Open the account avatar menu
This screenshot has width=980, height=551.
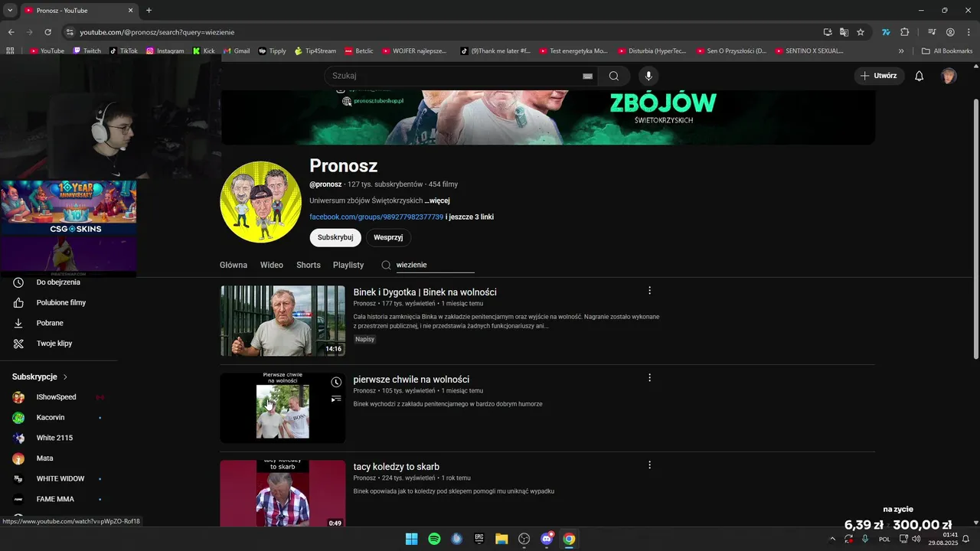pyautogui.click(x=949, y=76)
